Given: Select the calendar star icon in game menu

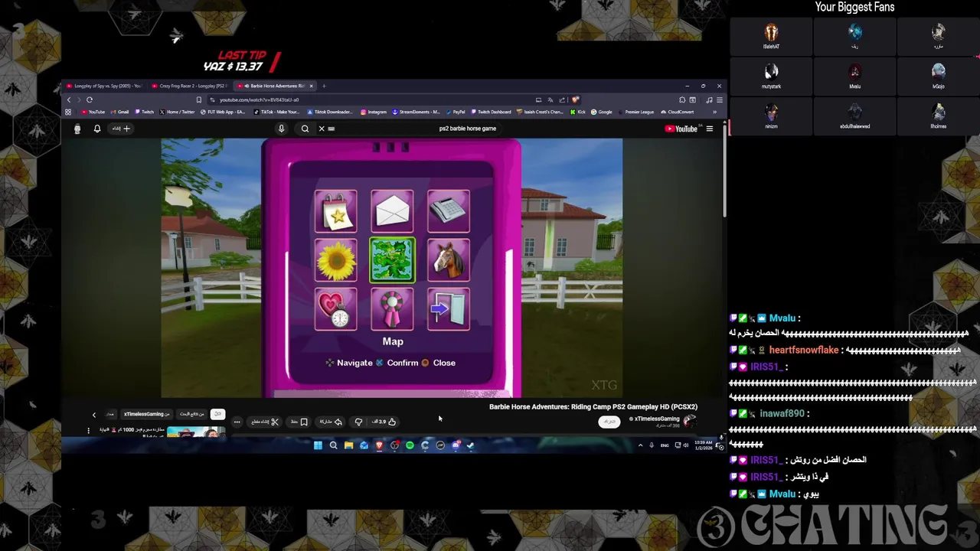Looking at the screenshot, I should pos(335,210).
